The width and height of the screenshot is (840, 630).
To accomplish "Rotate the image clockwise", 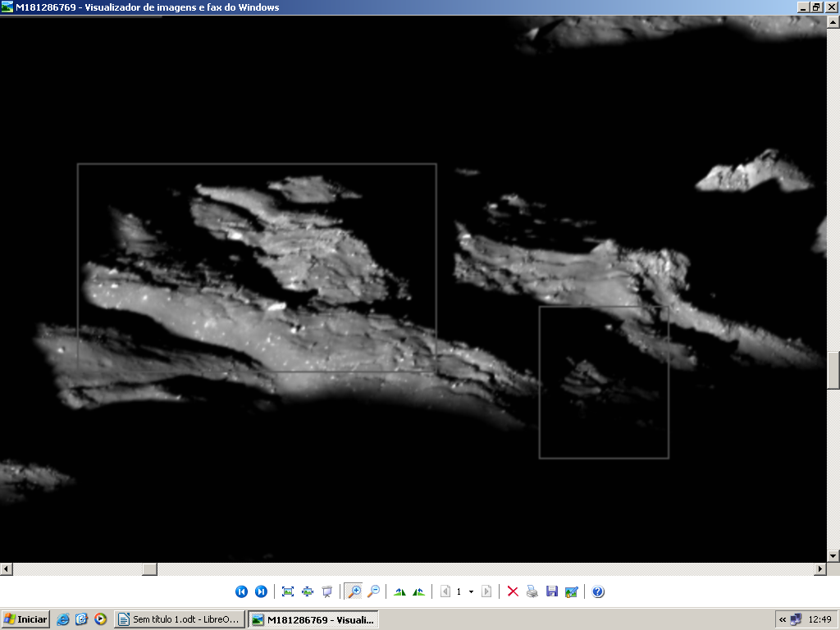I will [399, 591].
